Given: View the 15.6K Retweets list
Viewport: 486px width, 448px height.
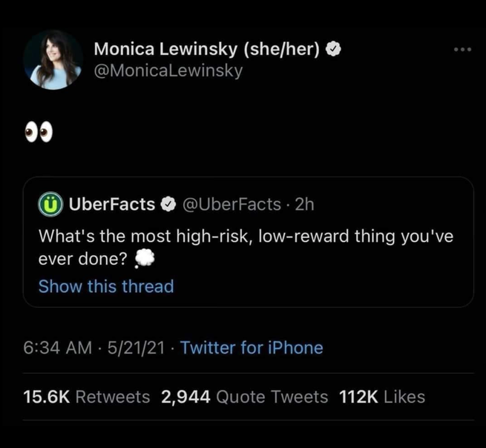Looking at the screenshot, I should pos(86,397).
